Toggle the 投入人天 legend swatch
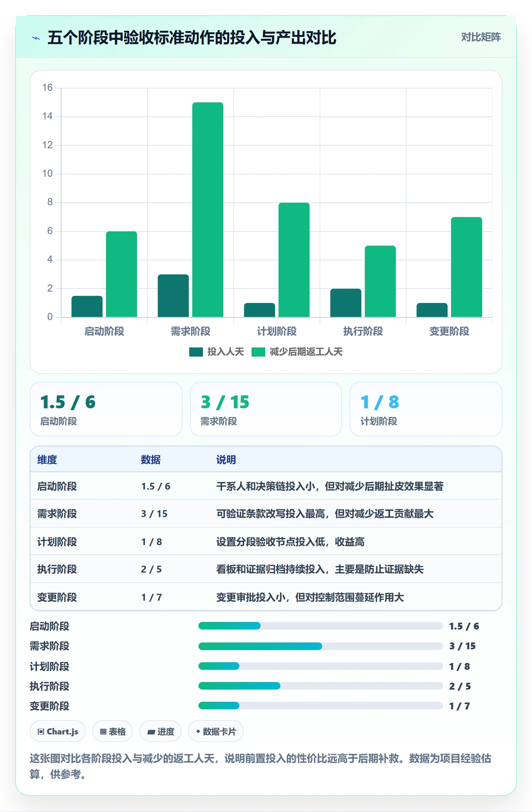532x812 pixels. pyautogui.click(x=196, y=352)
